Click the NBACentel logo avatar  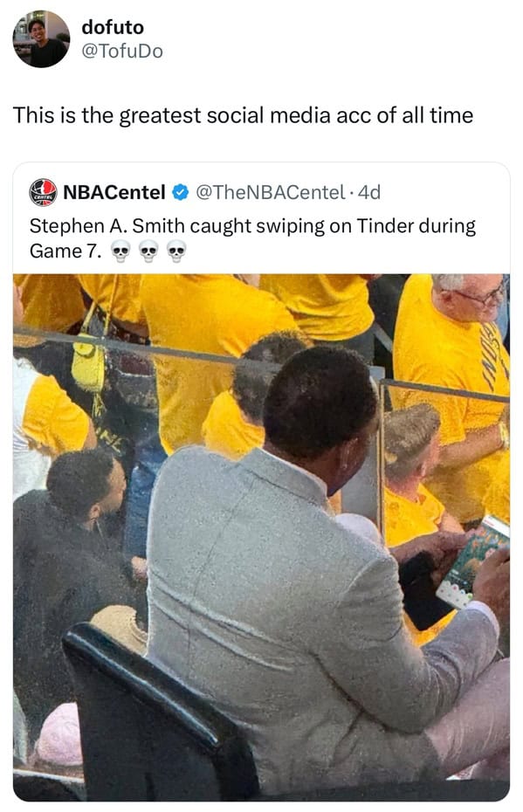(43, 193)
